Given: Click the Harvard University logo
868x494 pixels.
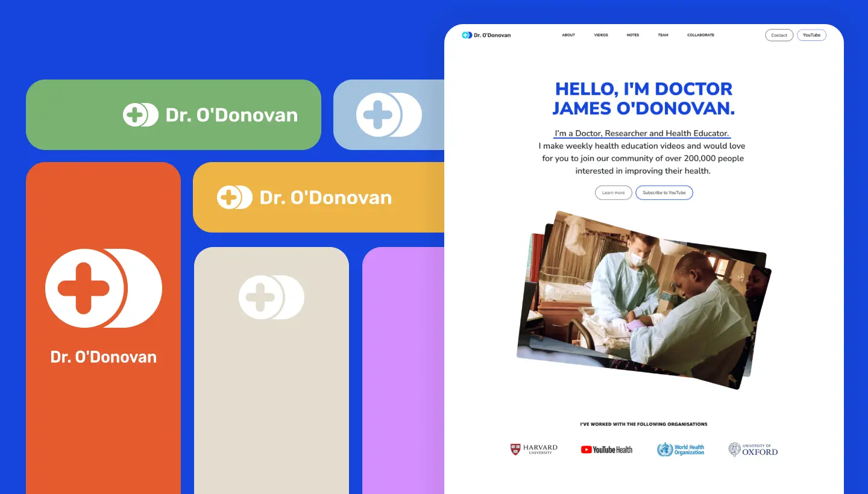Looking at the screenshot, I should click(x=534, y=449).
